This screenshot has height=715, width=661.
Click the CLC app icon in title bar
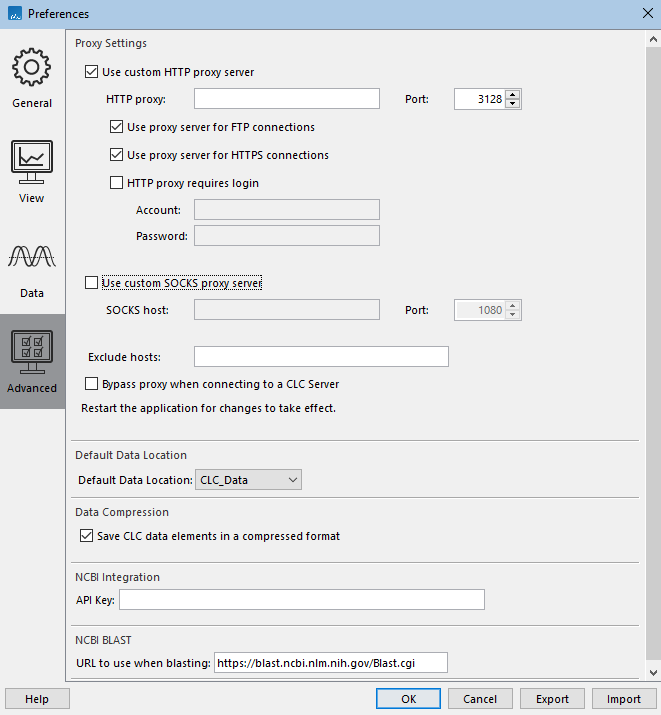point(14,14)
